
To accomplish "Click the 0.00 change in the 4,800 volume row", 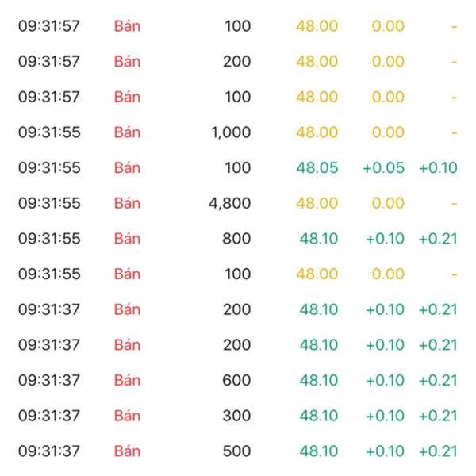I will pyautogui.click(x=388, y=203).
